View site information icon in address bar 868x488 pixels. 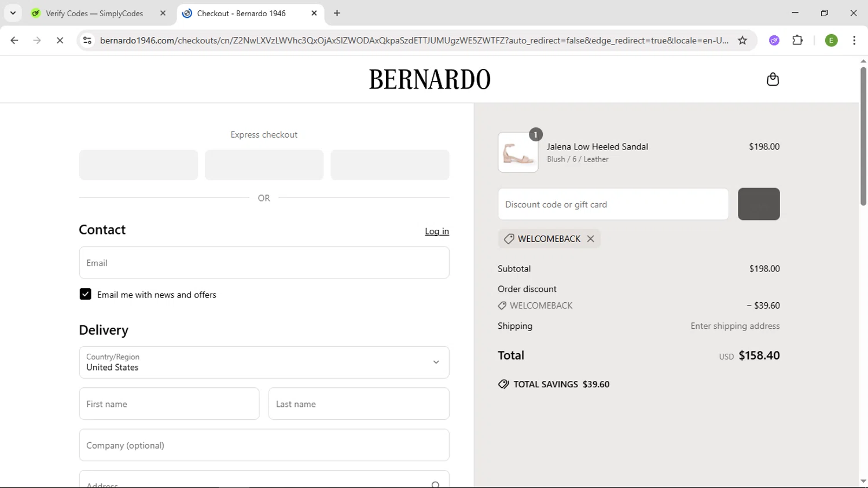click(x=87, y=40)
